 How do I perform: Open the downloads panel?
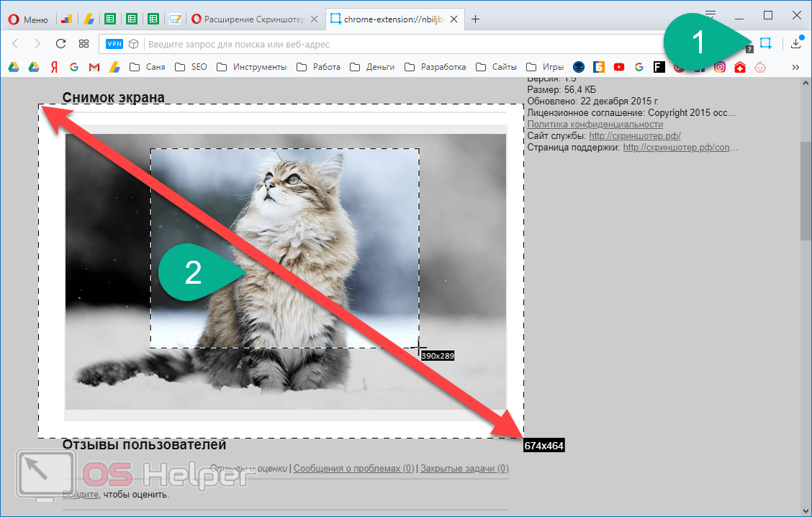[796, 43]
